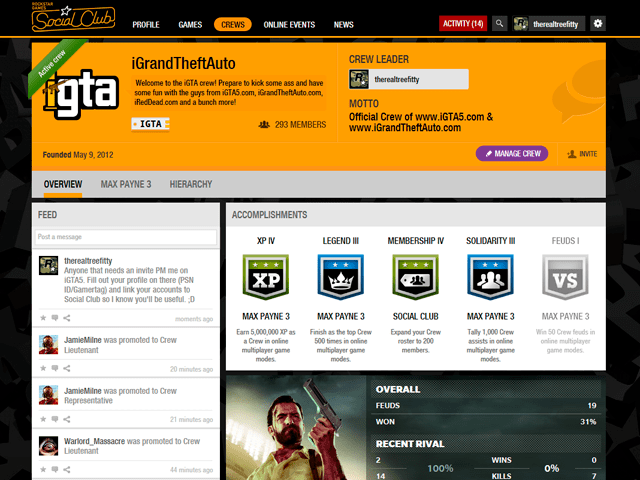The height and width of the screenshot is (480, 640).
Task: Click the Solidarity III badge
Action: pyautogui.click(x=491, y=277)
